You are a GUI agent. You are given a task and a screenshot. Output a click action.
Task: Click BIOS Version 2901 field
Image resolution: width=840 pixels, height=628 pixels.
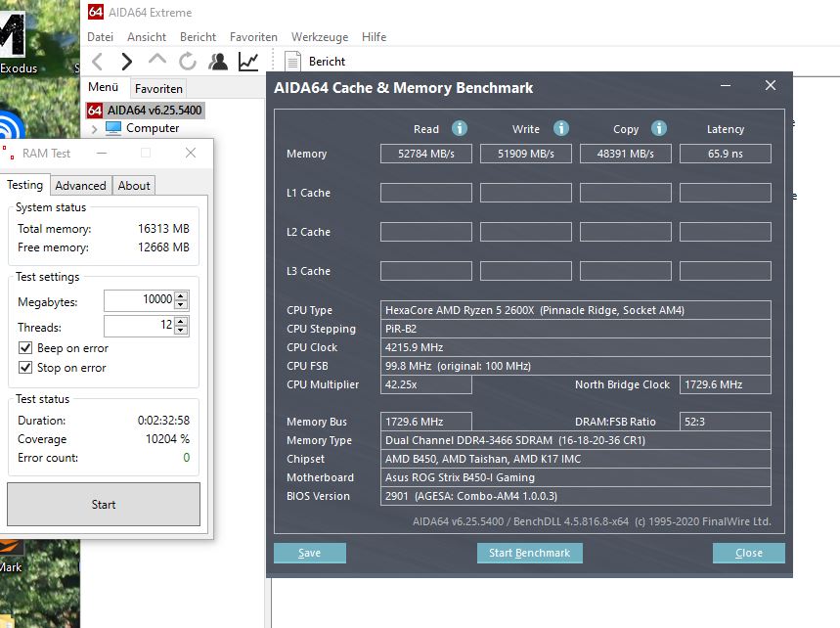pos(576,496)
